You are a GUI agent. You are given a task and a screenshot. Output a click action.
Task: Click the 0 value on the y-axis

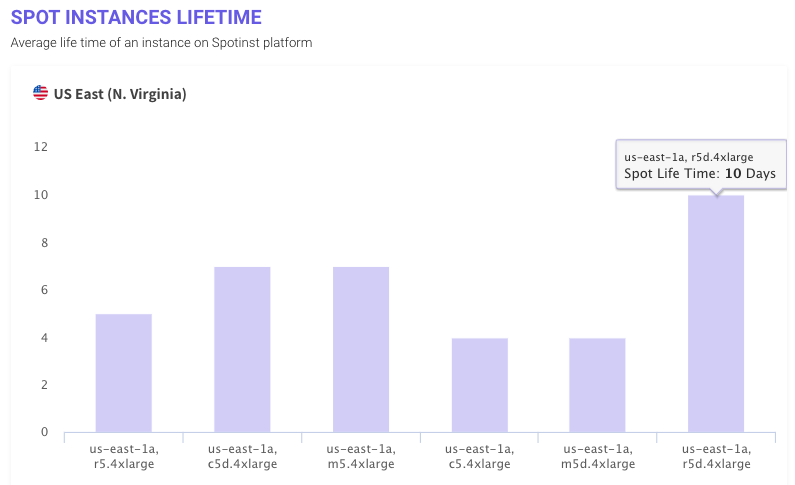[44, 432]
